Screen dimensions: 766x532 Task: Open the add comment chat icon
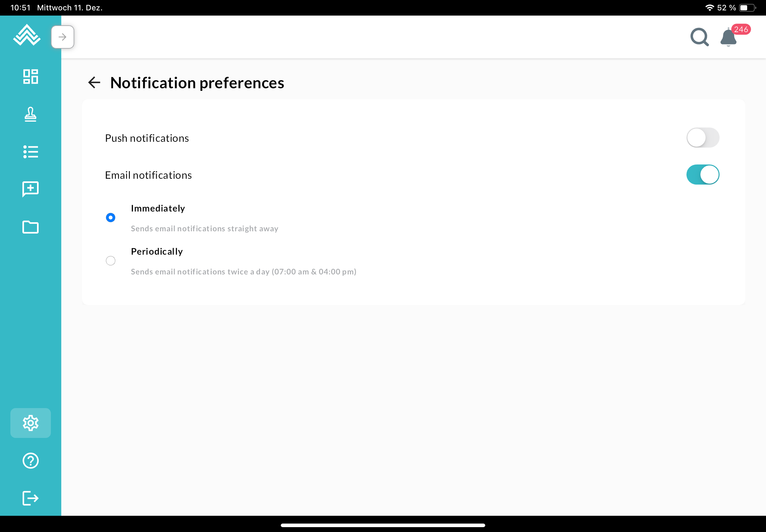tap(30, 189)
